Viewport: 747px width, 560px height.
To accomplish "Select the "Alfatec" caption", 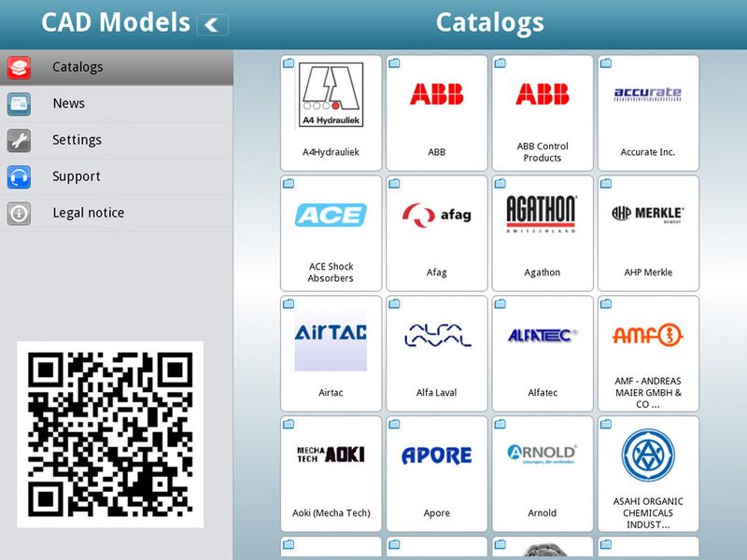I will 543,393.
